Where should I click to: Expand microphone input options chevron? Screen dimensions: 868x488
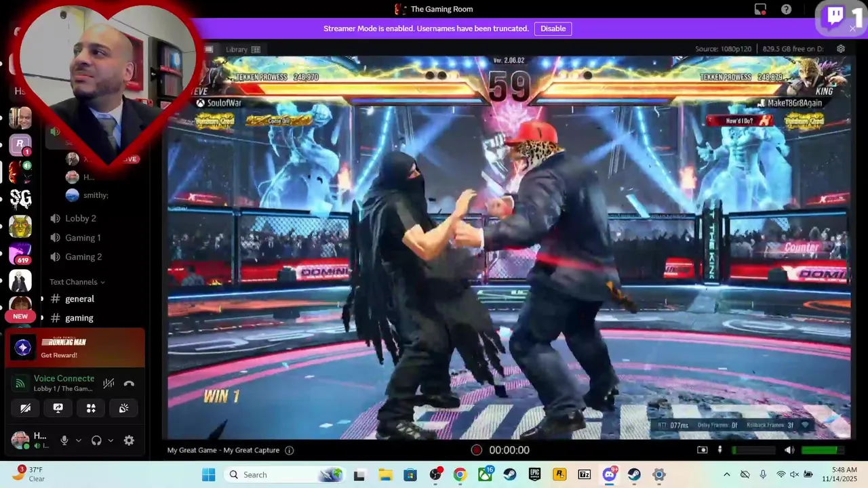(78, 441)
